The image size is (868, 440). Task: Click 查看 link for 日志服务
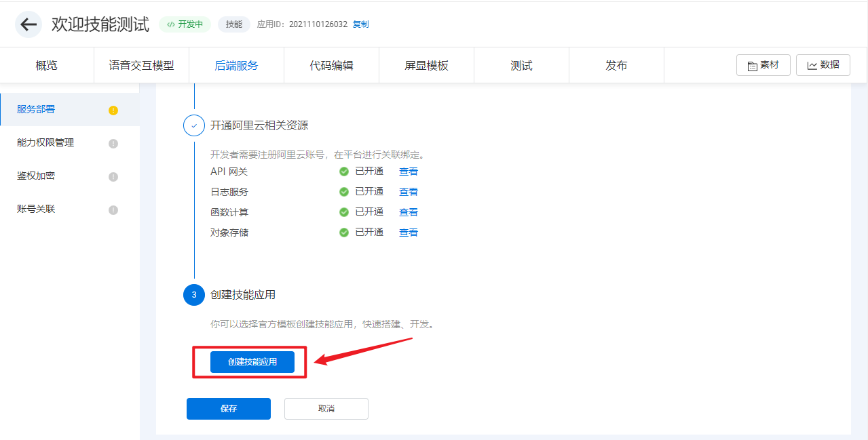click(x=409, y=192)
